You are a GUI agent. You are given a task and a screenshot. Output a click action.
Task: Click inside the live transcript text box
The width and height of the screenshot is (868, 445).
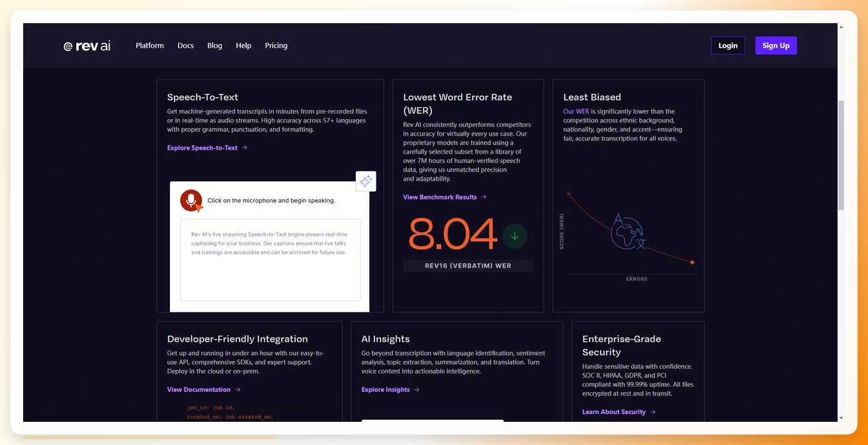(x=270, y=260)
